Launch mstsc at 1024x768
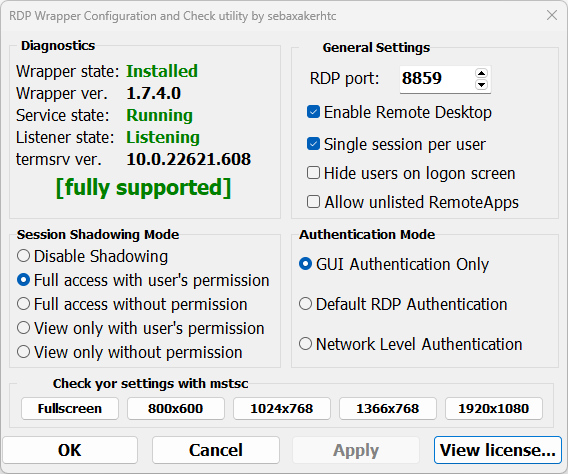The image size is (568, 474). [282, 408]
